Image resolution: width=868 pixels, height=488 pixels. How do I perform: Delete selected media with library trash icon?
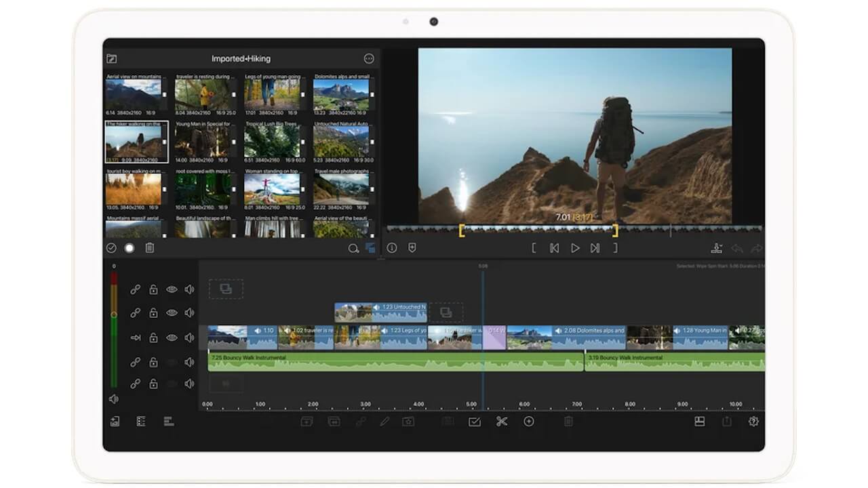pyautogui.click(x=150, y=248)
